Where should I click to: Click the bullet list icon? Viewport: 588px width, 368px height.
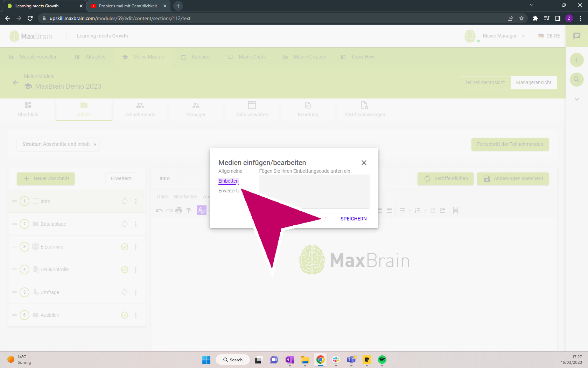pyautogui.click(x=402, y=210)
